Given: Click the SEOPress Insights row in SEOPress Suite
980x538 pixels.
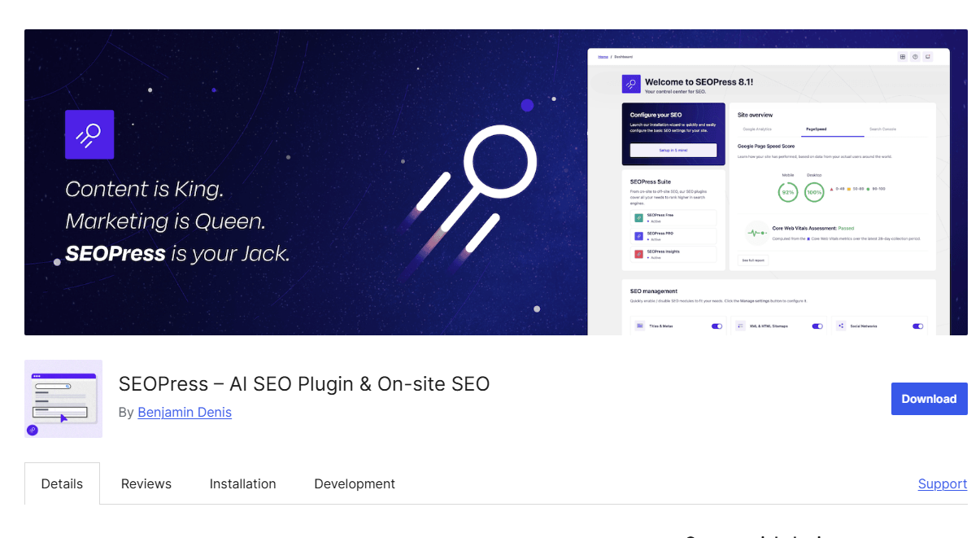Looking at the screenshot, I should pyautogui.click(x=673, y=255).
